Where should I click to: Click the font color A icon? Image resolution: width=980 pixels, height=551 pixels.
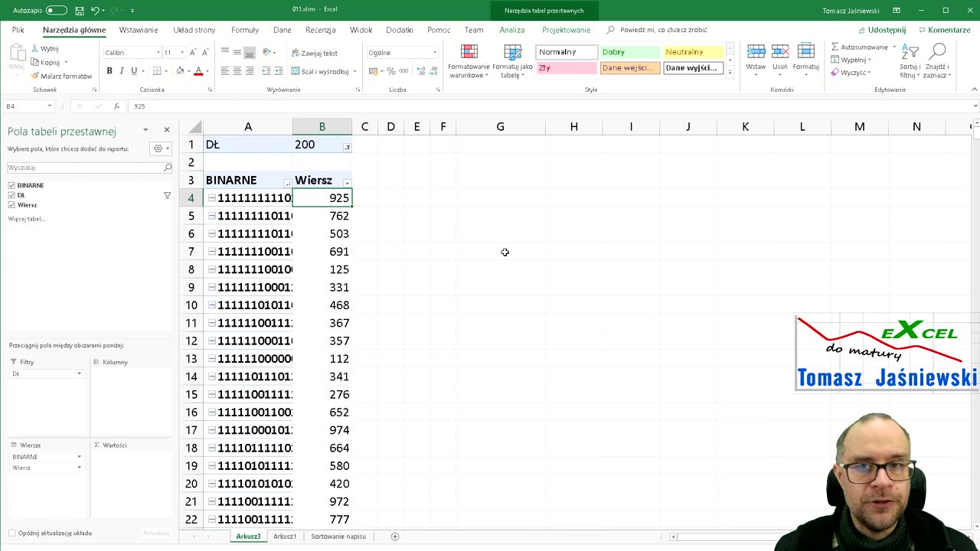[198, 71]
